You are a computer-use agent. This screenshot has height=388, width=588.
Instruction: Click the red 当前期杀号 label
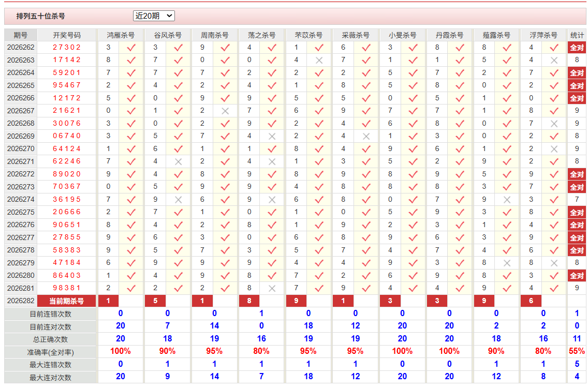point(66,301)
